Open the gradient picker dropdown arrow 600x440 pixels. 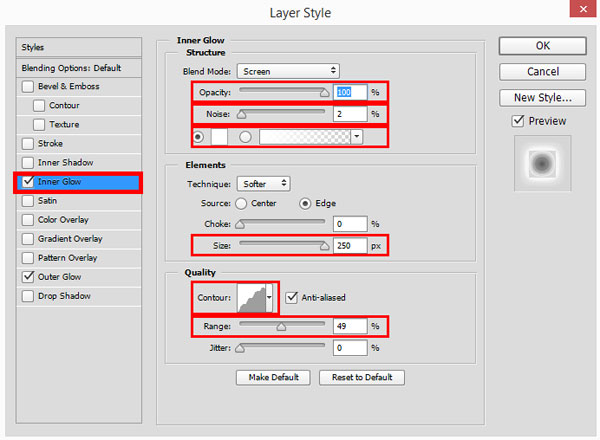click(x=357, y=137)
